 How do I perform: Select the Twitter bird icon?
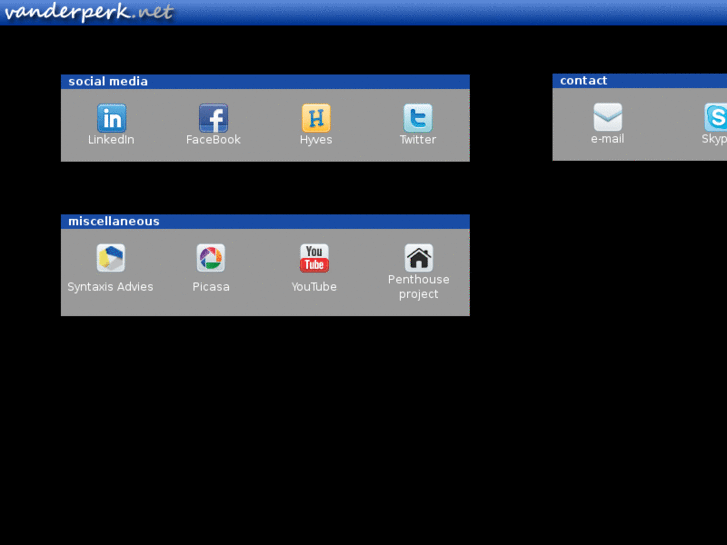418,118
